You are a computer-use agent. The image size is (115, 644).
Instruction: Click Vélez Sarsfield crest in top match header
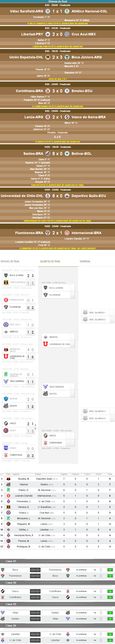48,11
